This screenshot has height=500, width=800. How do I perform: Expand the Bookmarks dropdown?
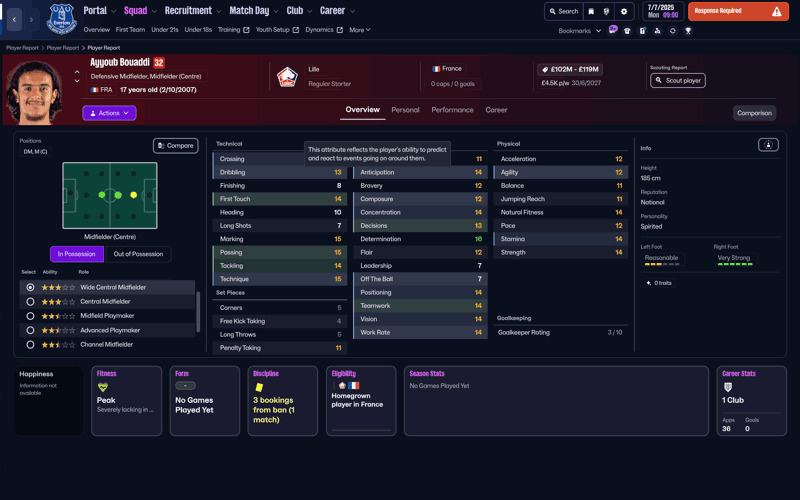[580, 31]
